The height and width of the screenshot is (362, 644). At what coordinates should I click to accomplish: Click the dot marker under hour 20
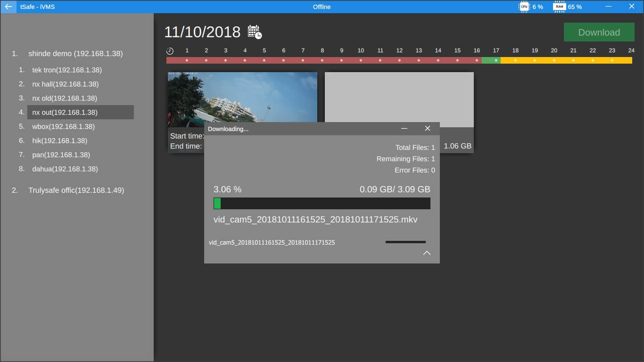(x=554, y=60)
